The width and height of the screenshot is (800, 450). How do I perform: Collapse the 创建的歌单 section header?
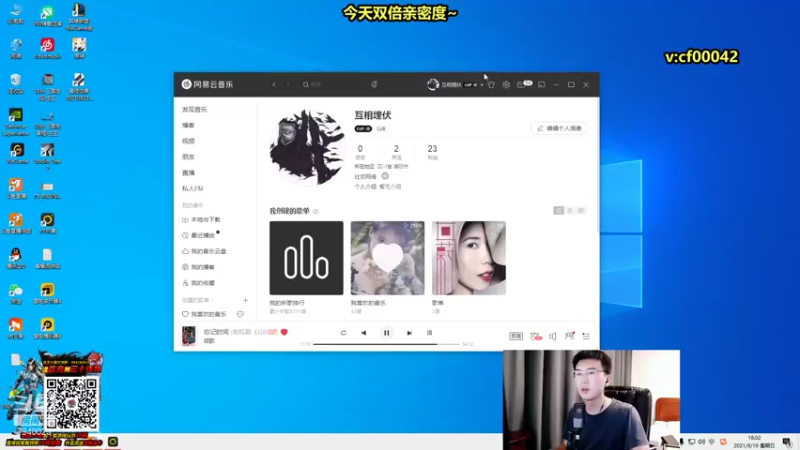coord(197,301)
